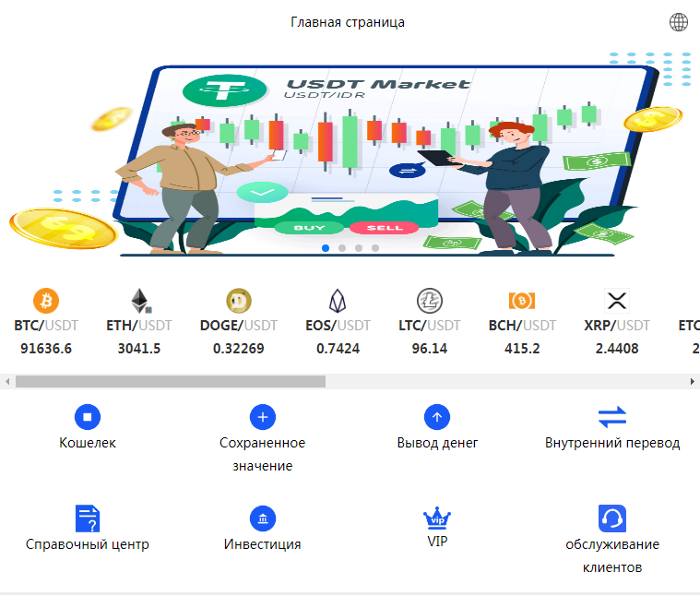Click the Bitcoin Cash icon

(522, 301)
